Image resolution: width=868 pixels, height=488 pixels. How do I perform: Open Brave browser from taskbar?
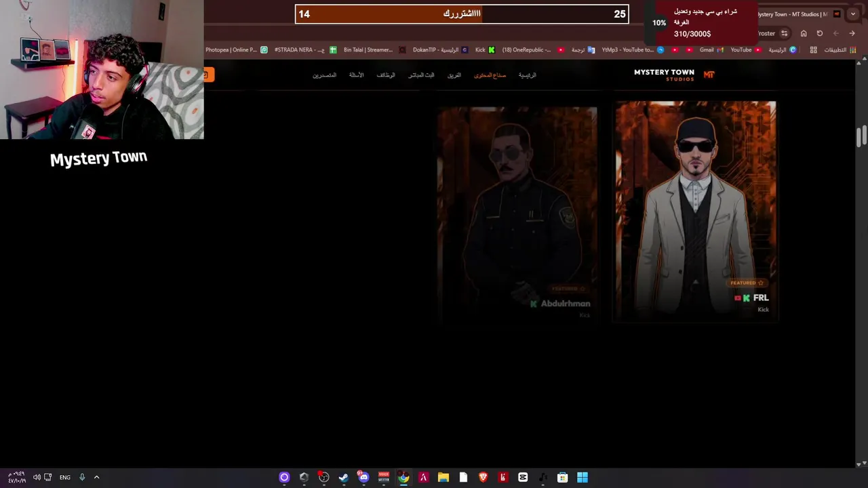[x=483, y=477]
